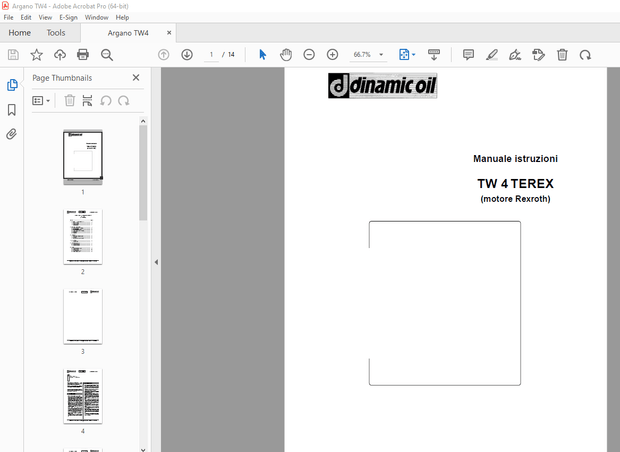Zoom out with the minus button
Viewport: 620px width, 452px height.
pos(309,55)
